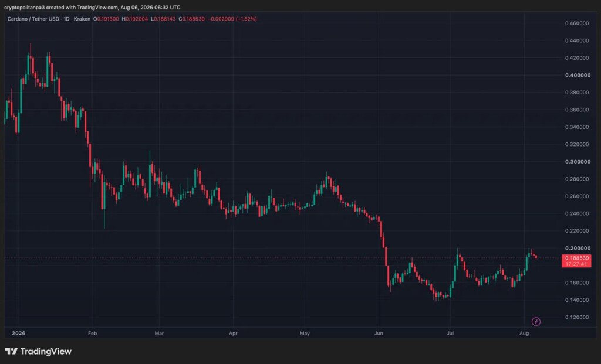Click the 0.160000 price axis label
601x364 pixels.
click(x=577, y=283)
